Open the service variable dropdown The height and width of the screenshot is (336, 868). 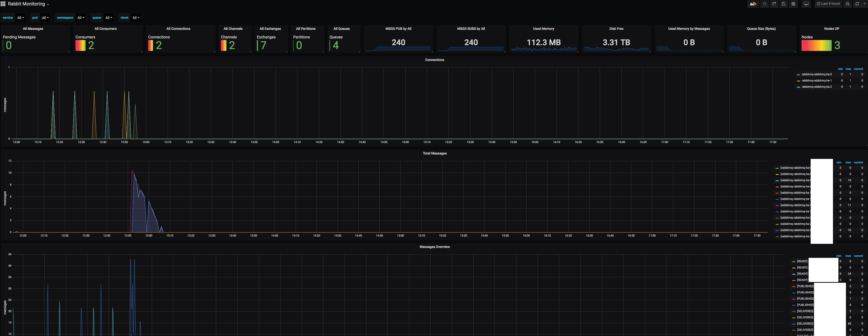(x=20, y=17)
